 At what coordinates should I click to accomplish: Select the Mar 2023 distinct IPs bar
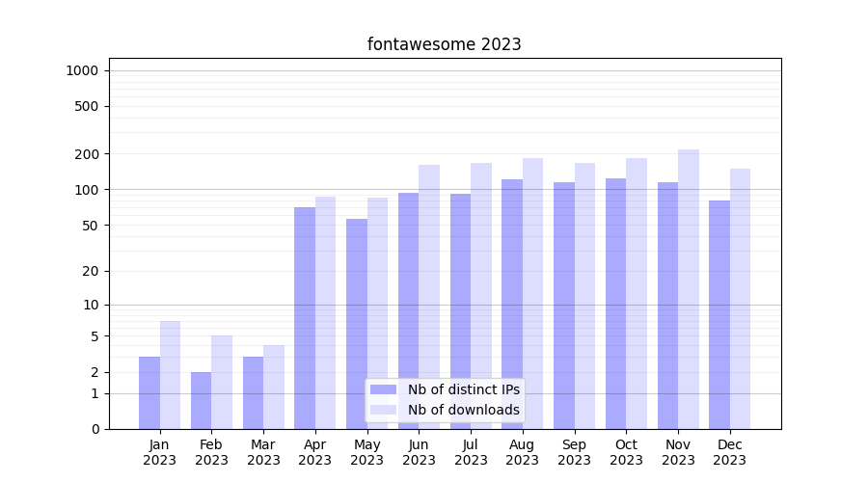(x=253, y=392)
